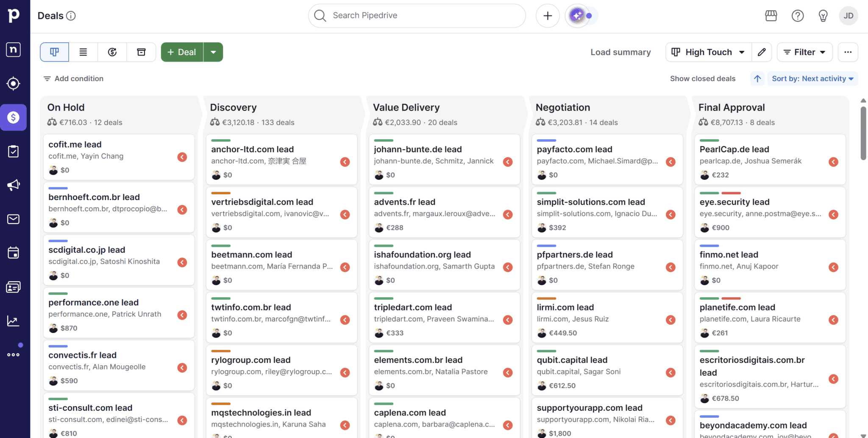Open Projects checklist icon in sidebar
The image size is (868, 438).
[14, 151]
